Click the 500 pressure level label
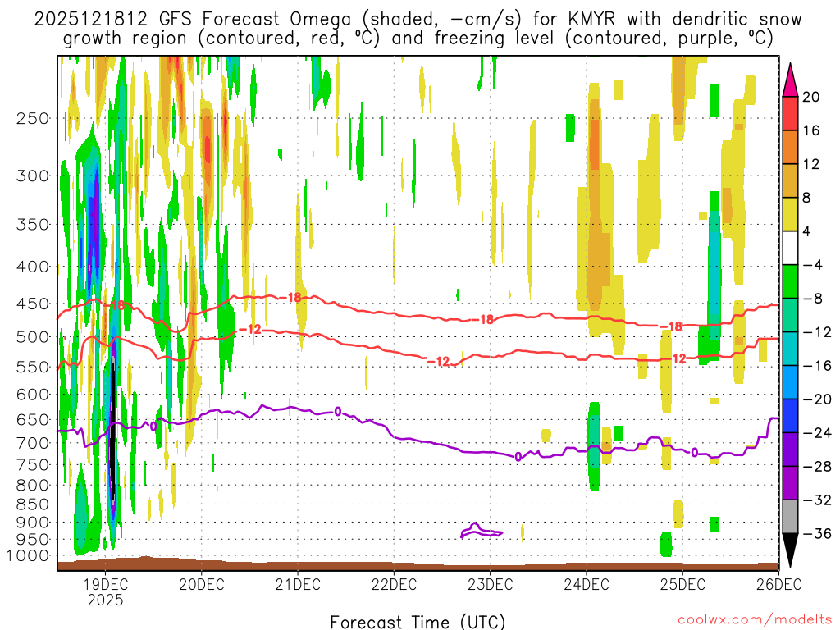This screenshot has height=630, width=840. 33,337
